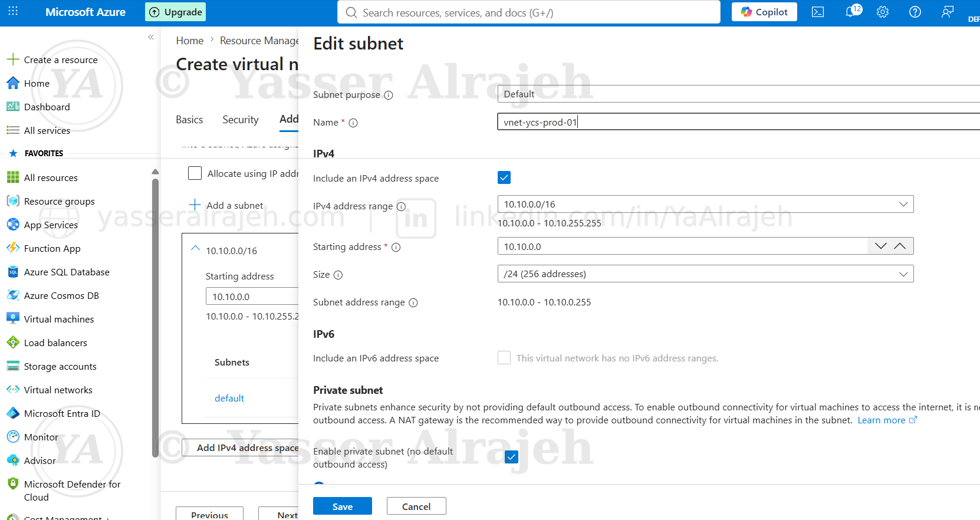Image resolution: width=980 pixels, height=520 pixels.
Task: Collapse the 10.10.0.0/16 address space
Action: (x=196, y=249)
